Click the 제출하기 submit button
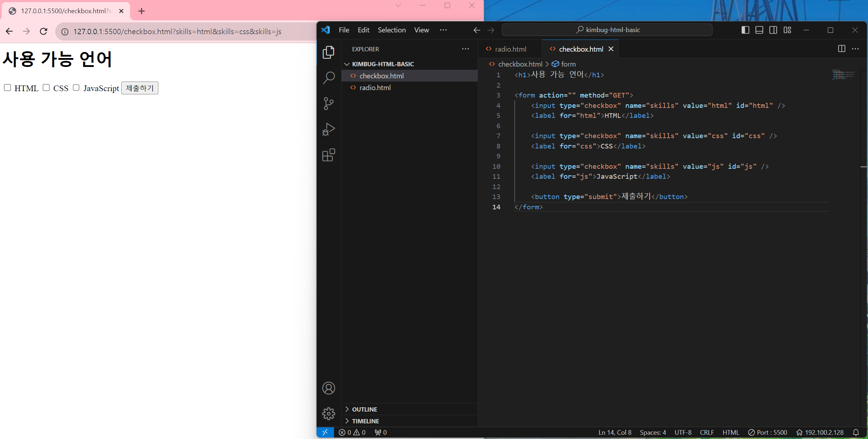 pos(139,88)
